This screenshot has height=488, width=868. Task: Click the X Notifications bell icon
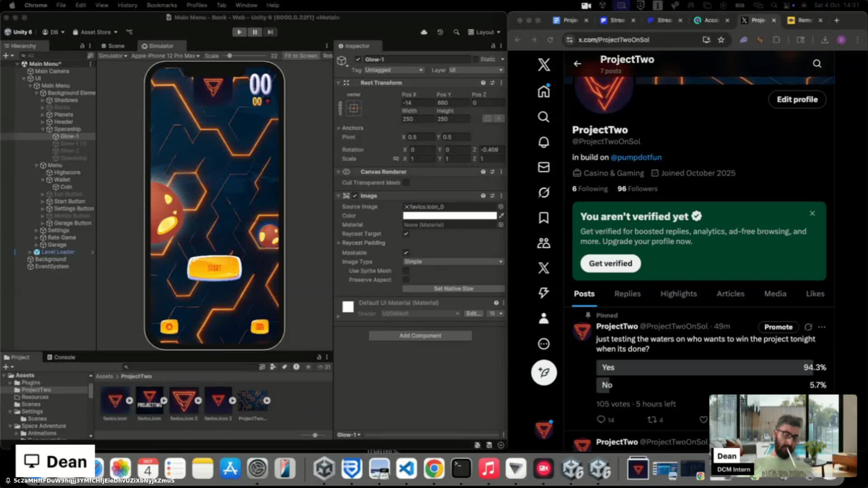[543, 142]
